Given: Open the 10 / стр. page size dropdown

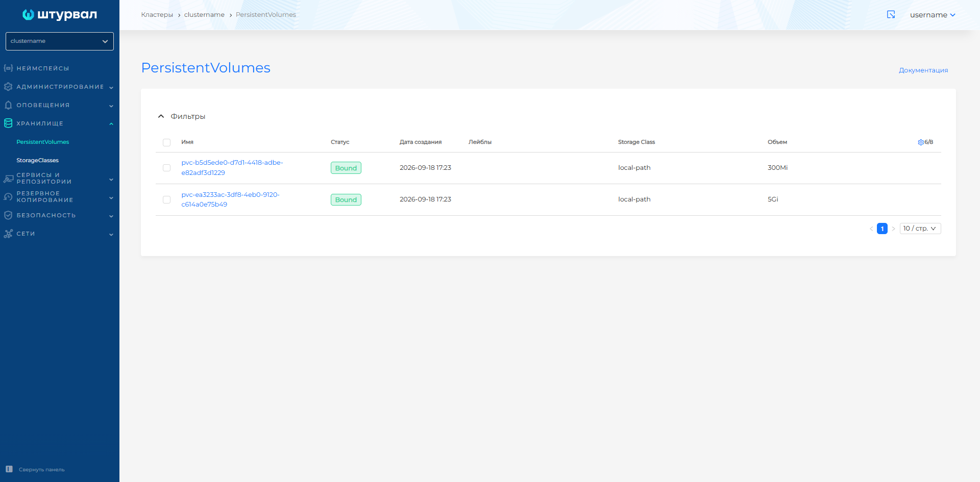Looking at the screenshot, I should (x=920, y=229).
